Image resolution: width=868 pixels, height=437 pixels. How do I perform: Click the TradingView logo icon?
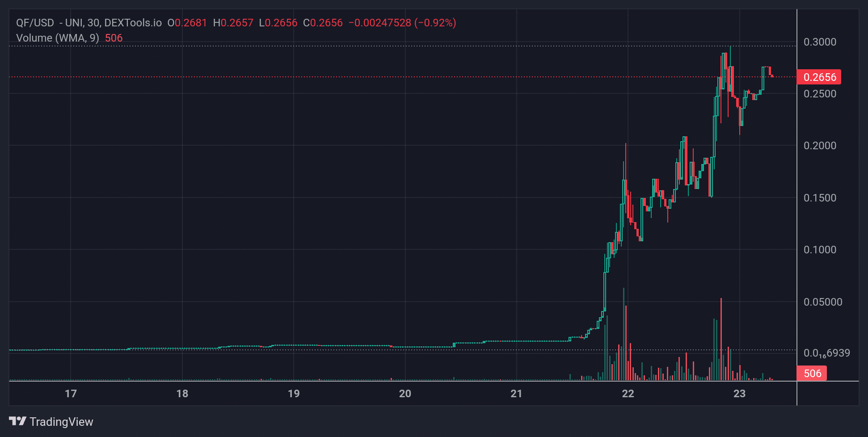coord(17,421)
